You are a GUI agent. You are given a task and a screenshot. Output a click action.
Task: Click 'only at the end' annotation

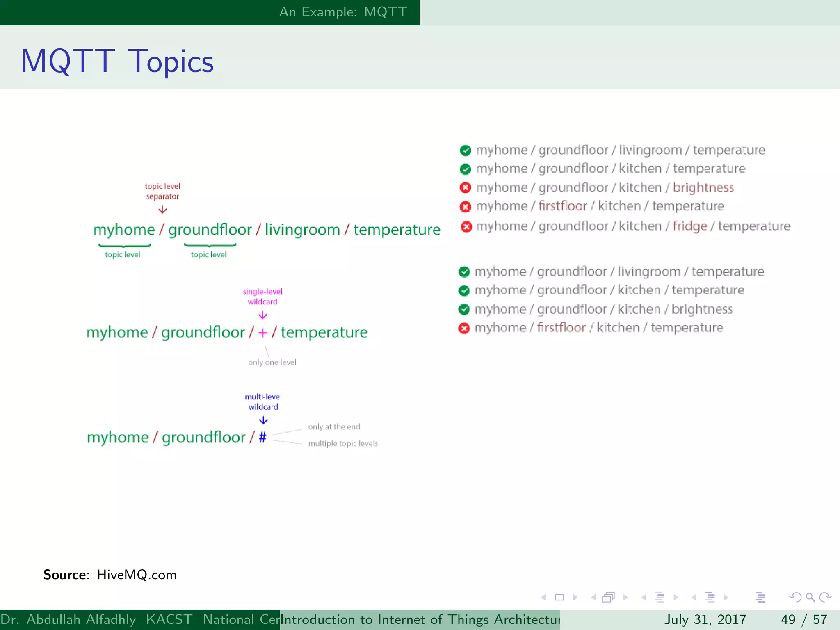tap(334, 427)
